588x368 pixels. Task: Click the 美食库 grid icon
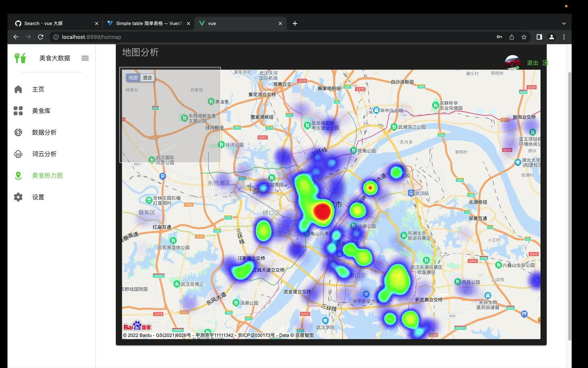tap(18, 111)
